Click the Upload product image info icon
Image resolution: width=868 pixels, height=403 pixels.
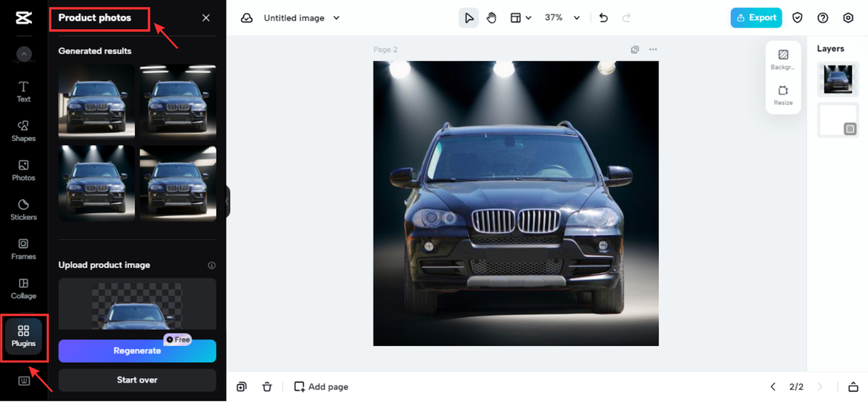212,266
